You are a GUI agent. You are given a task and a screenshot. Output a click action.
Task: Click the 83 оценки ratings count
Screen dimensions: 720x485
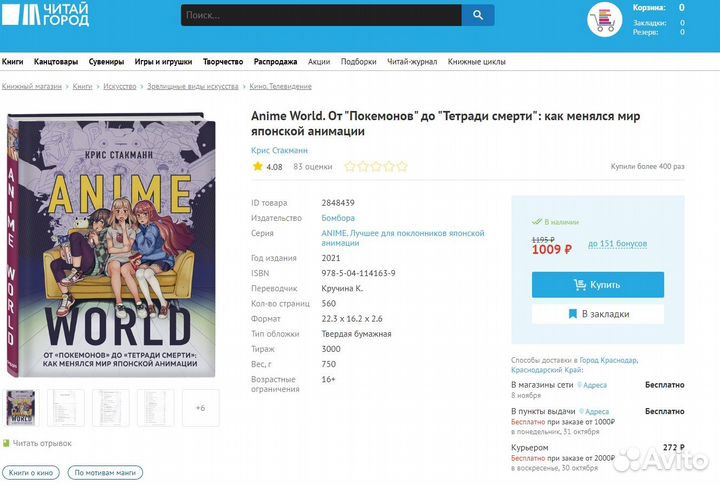click(x=313, y=166)
